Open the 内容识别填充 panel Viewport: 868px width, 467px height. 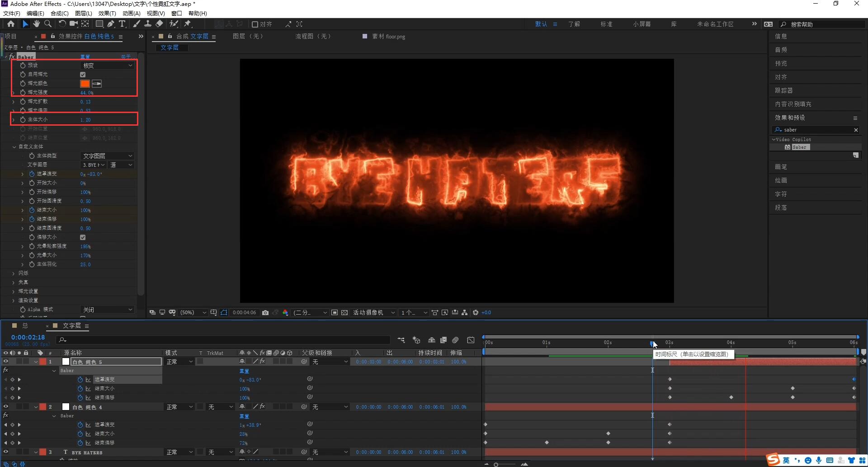point(793,104)
